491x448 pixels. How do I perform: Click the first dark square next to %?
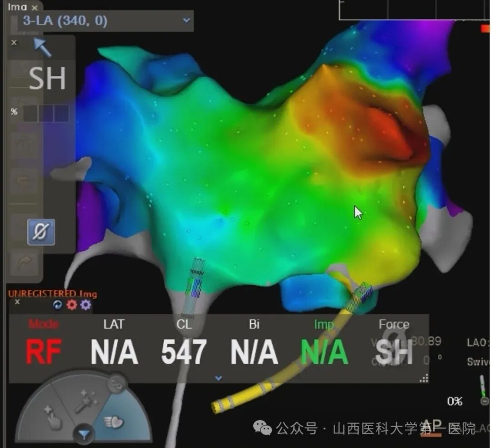tap(30, 113)
